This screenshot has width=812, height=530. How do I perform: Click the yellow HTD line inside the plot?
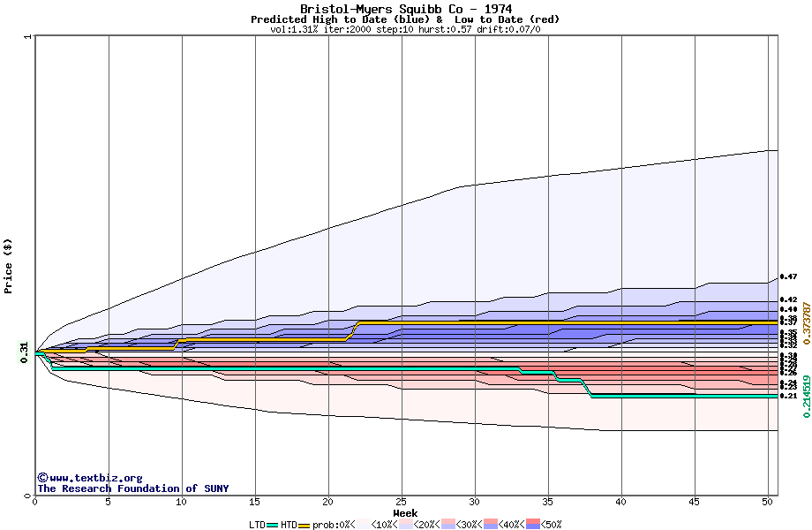point(518,322)
